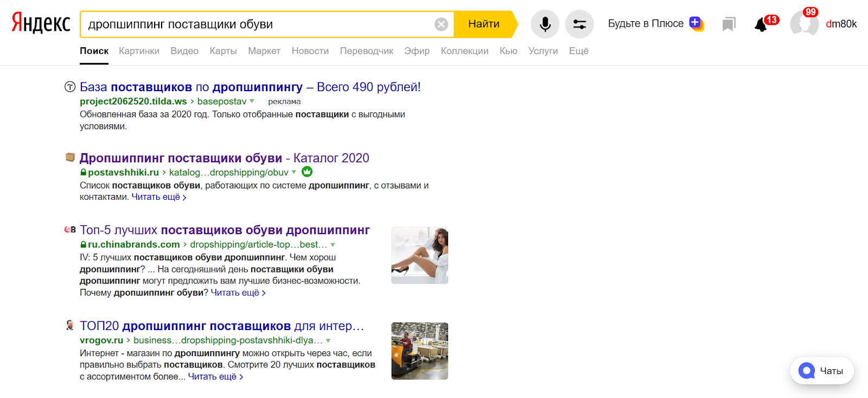Open the Эфир tab

pos(417,51)
